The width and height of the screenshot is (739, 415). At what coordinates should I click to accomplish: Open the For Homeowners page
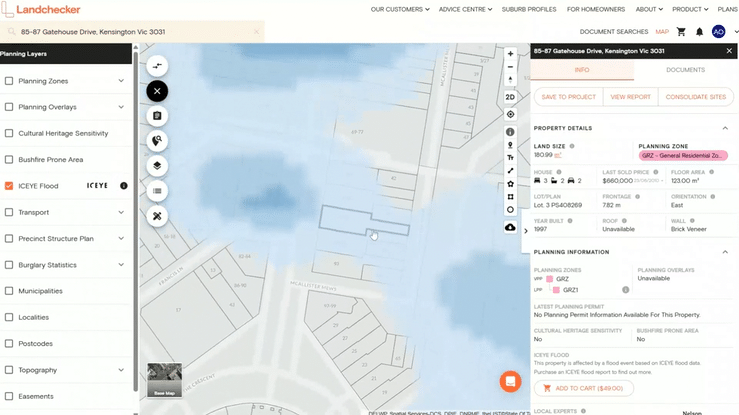pos(596,9)
